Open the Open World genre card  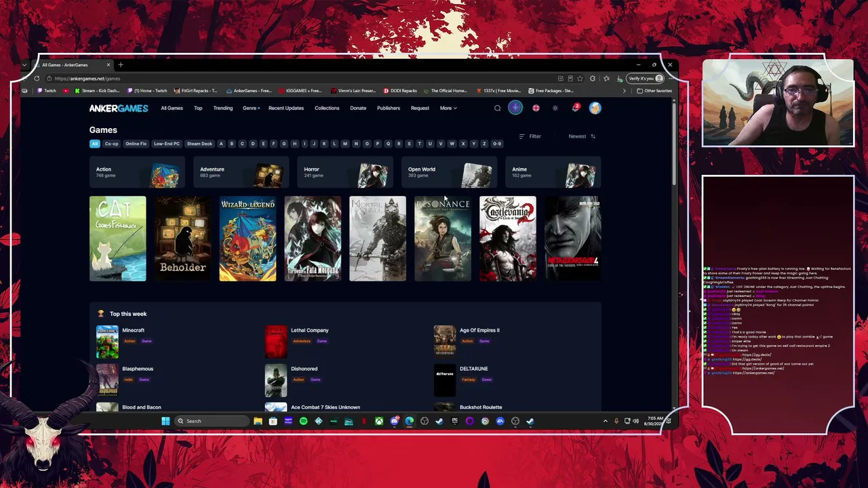449,172
